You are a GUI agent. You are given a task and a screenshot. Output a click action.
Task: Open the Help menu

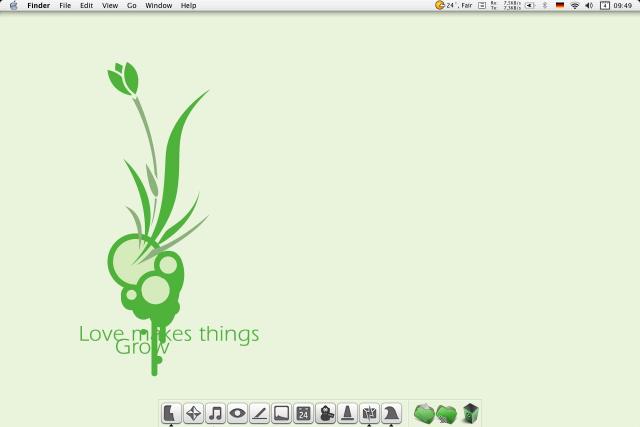tap(189, 5)
